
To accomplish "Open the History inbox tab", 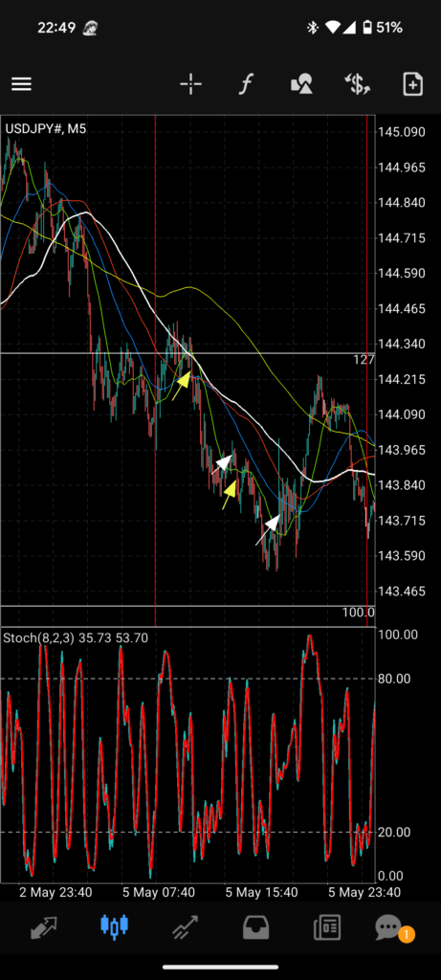I will point(256,927).
